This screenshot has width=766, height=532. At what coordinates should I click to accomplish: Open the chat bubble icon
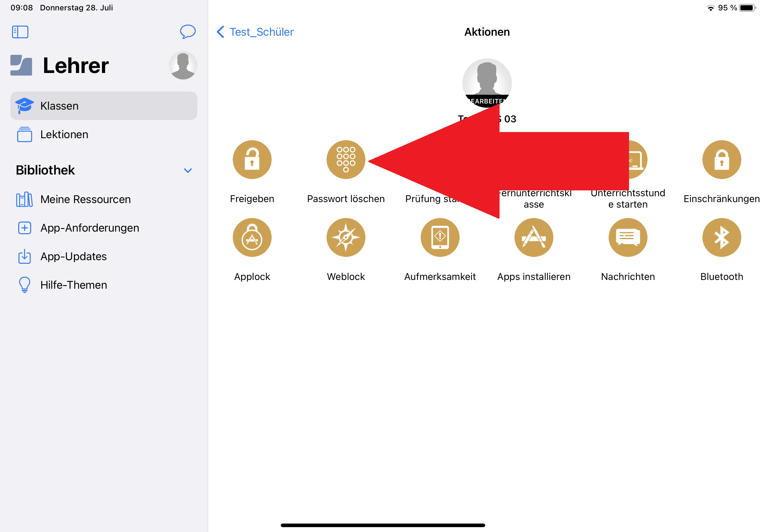coord(188,32)
